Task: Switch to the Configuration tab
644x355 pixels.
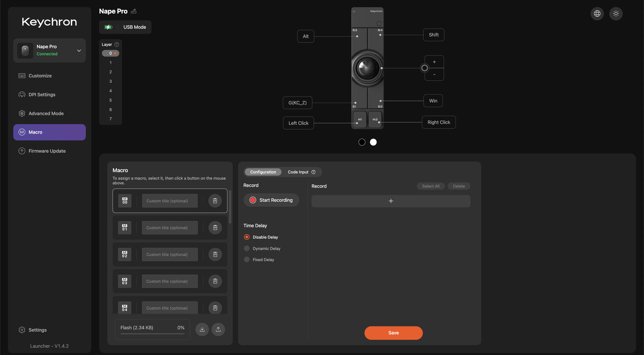Action: coord(263,172)
